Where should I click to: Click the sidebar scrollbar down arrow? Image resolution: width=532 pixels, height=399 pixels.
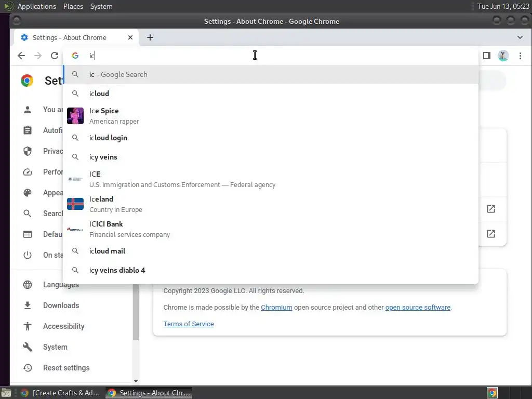136,381
